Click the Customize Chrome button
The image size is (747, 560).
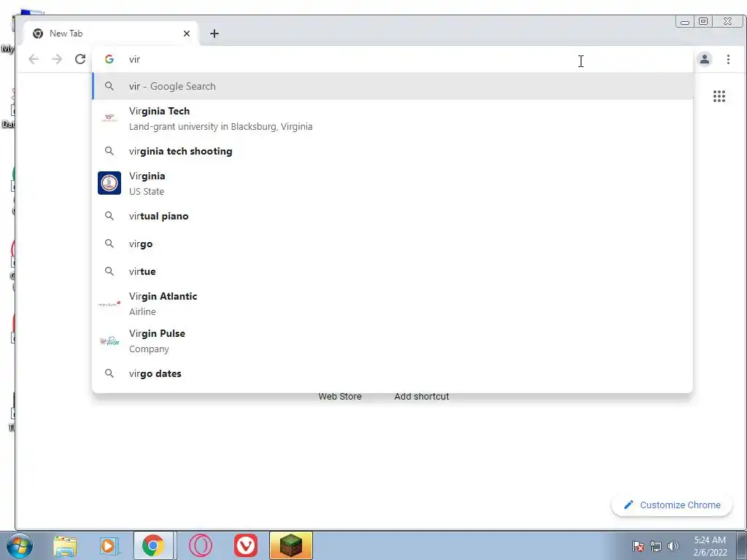click(672, 505)
